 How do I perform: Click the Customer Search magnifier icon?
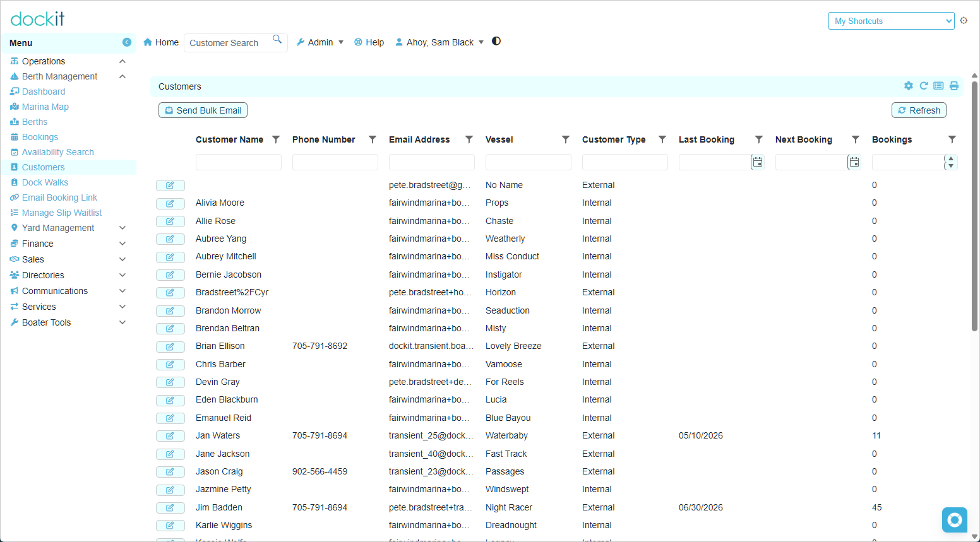[277, 39]
